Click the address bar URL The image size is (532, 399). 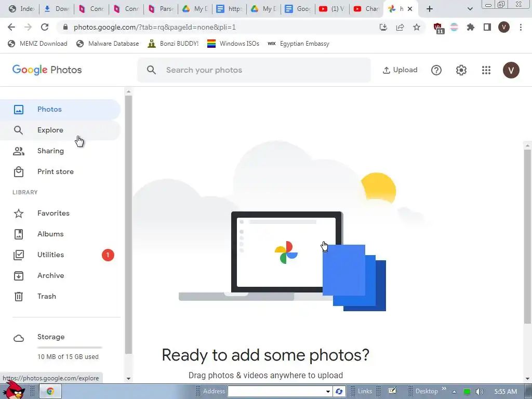[155, 27]
